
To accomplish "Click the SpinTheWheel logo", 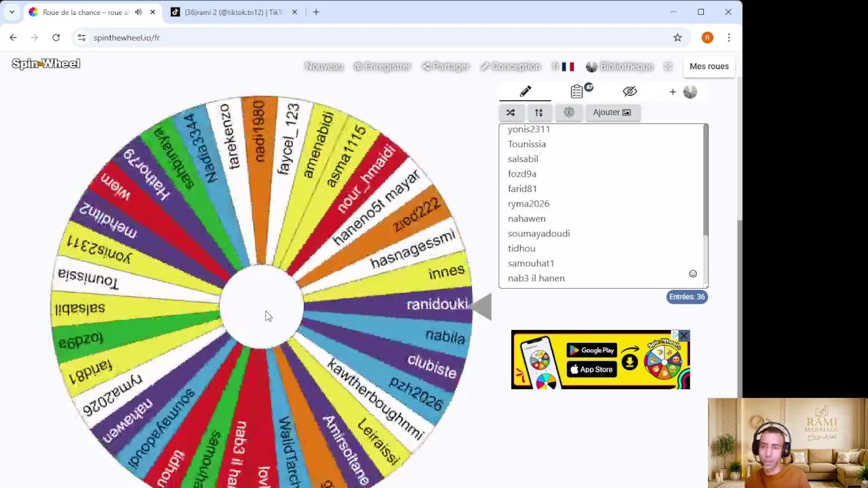I will (x=46, y=64).
